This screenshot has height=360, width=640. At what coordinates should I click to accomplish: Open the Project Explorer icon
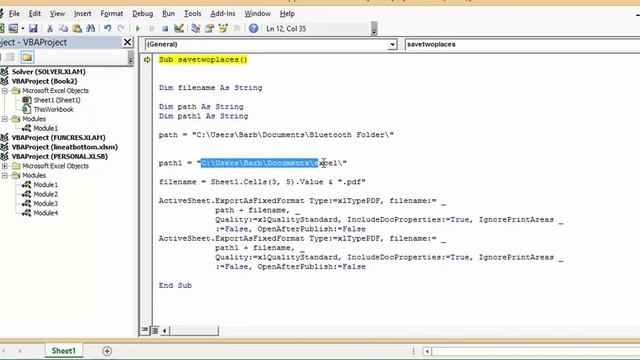pos(196,28)
